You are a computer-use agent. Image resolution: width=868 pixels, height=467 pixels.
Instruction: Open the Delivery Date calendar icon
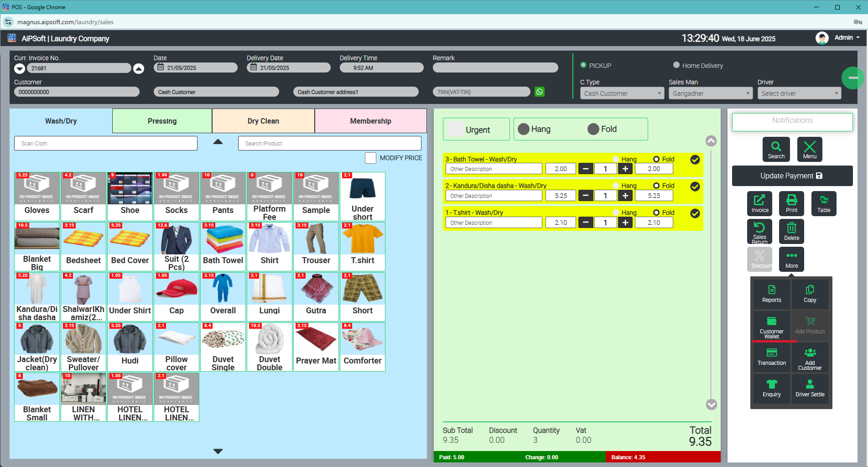pos(254,67)
